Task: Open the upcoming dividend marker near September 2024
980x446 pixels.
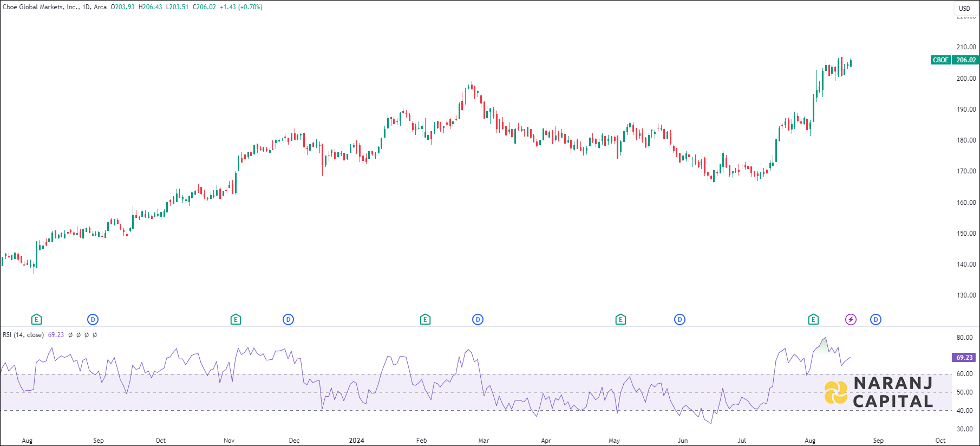Action: pyautogui.click(x=876, y=320)
